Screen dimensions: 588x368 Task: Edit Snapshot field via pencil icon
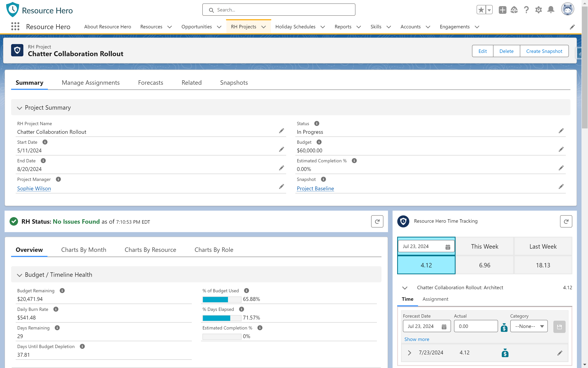click(x=561, y=187)
